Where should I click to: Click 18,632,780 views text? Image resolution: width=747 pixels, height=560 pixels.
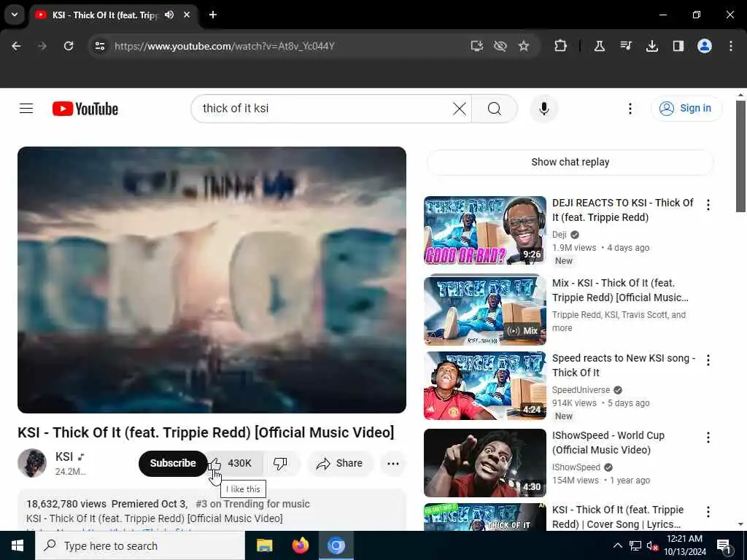click(x=66, y=504)
